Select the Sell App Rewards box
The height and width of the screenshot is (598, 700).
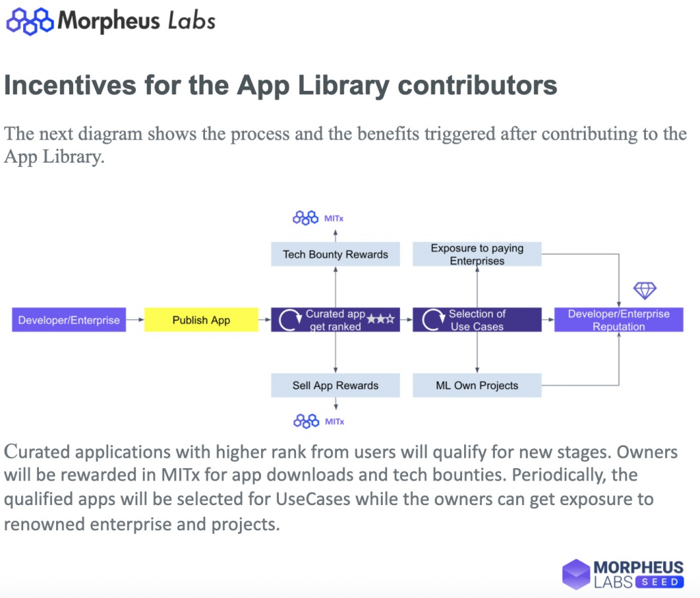coord(335,385)
